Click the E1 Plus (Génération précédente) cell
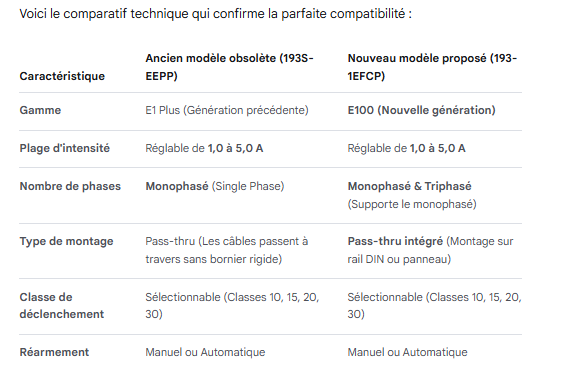 point(227,110)
